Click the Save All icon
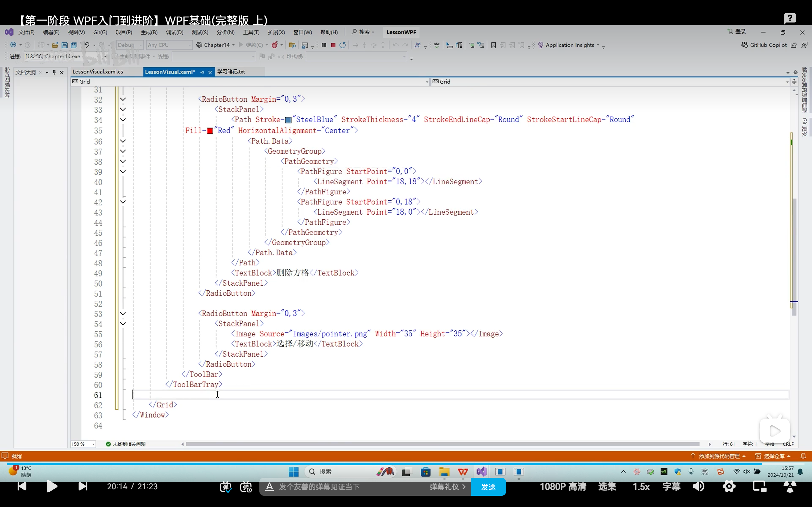This screenshot has width=812, height=507. pyautogui.click(x=74, y=45)
